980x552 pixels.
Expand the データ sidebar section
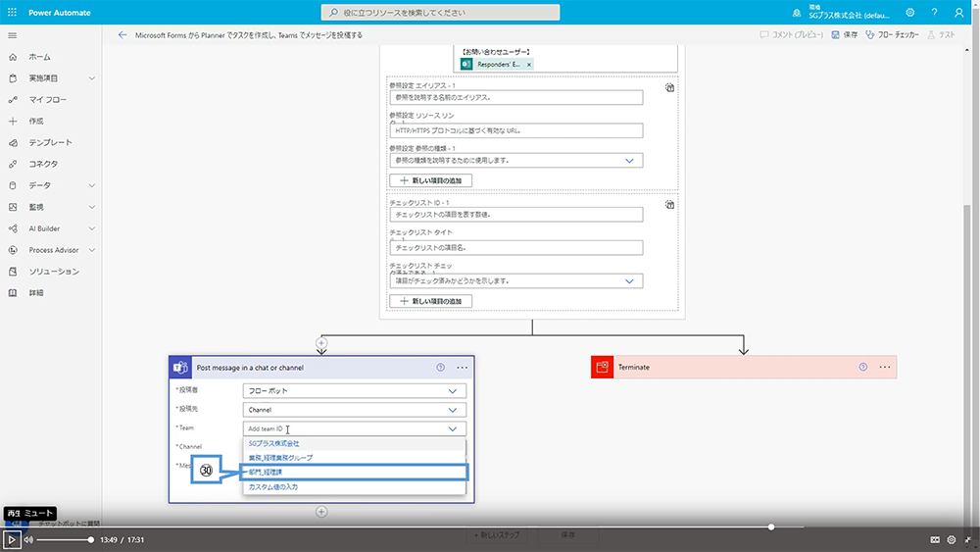tap(92, 185)
